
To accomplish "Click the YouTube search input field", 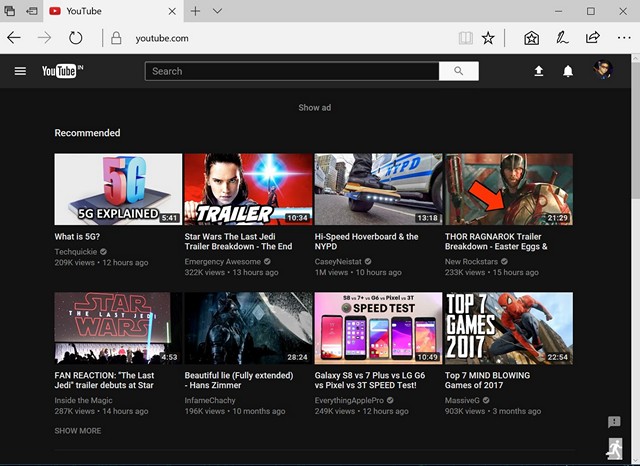I will tap(292, 71).
